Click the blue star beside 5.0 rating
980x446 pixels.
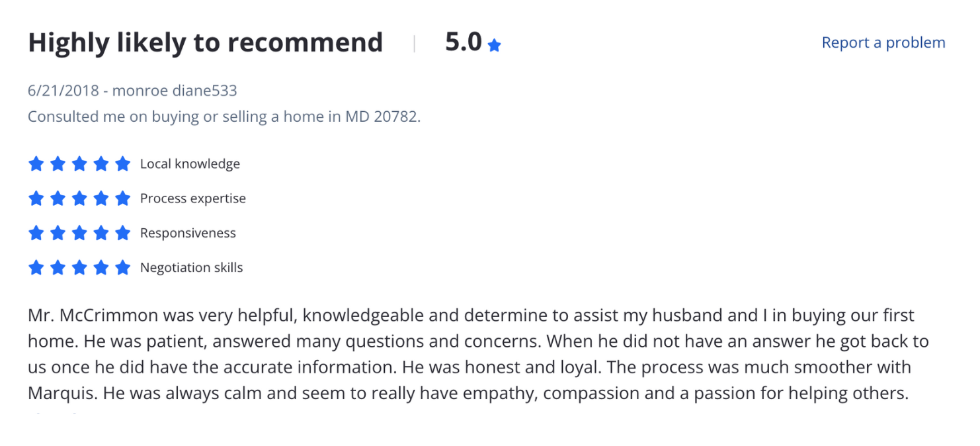tap(494, 45)
